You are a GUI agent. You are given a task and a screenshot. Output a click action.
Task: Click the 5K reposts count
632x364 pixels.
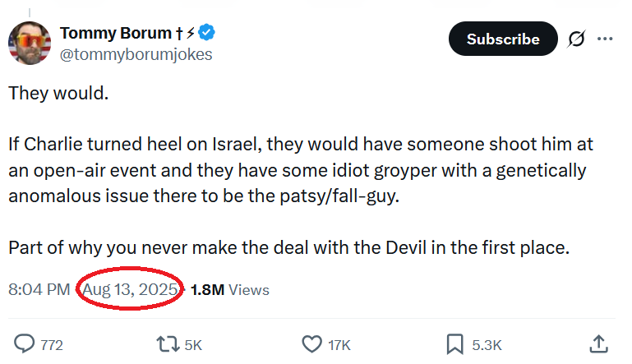[x=193, y=345]
